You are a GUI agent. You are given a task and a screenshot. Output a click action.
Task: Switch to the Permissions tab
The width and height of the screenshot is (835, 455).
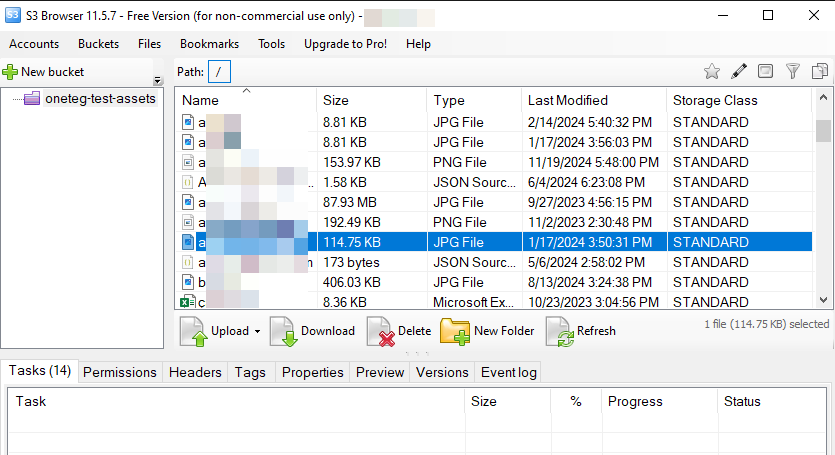[x=120, y=372]
